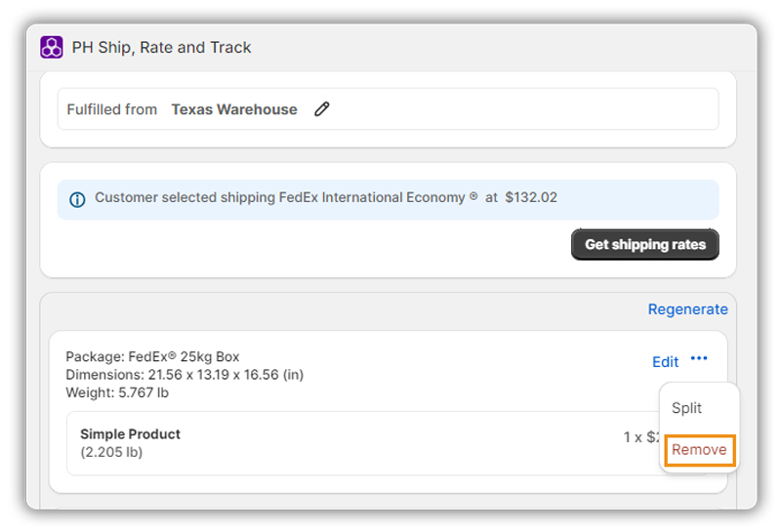
Task: Click the Regenerate link
Action: coord(687,309)
